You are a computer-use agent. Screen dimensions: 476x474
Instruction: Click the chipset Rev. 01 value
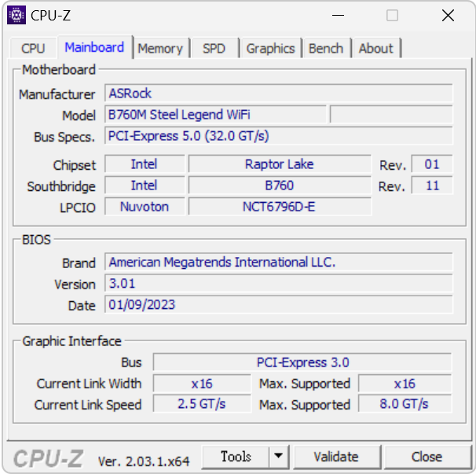pos(432,164)
